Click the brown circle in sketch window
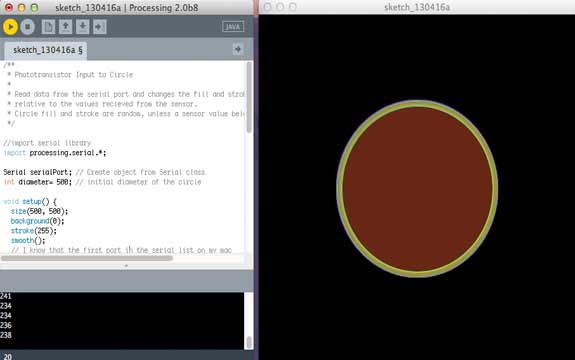This screenshot has height=360, width=575. pyautogui.click(x=417, y=189)
